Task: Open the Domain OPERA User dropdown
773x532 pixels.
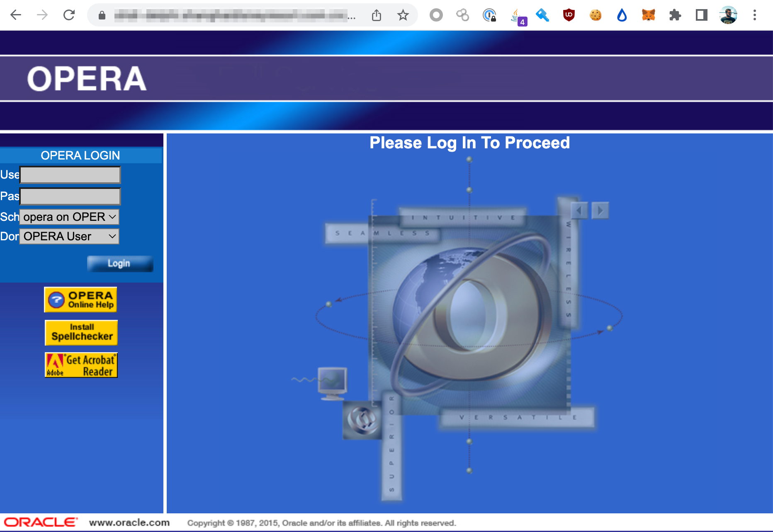Action: coord(69,236)
